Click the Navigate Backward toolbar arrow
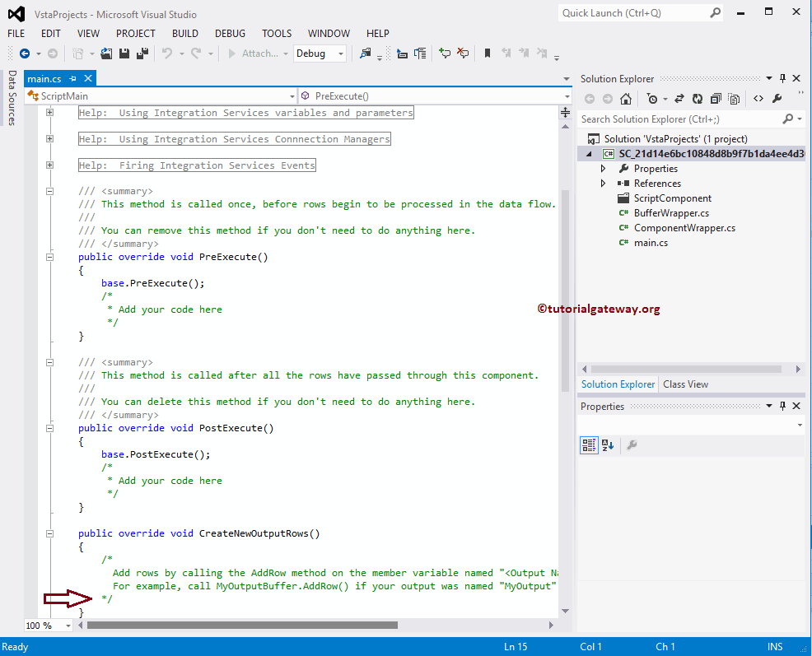The height and width of the screenshot is (656, 812). [x=25, y=54]
